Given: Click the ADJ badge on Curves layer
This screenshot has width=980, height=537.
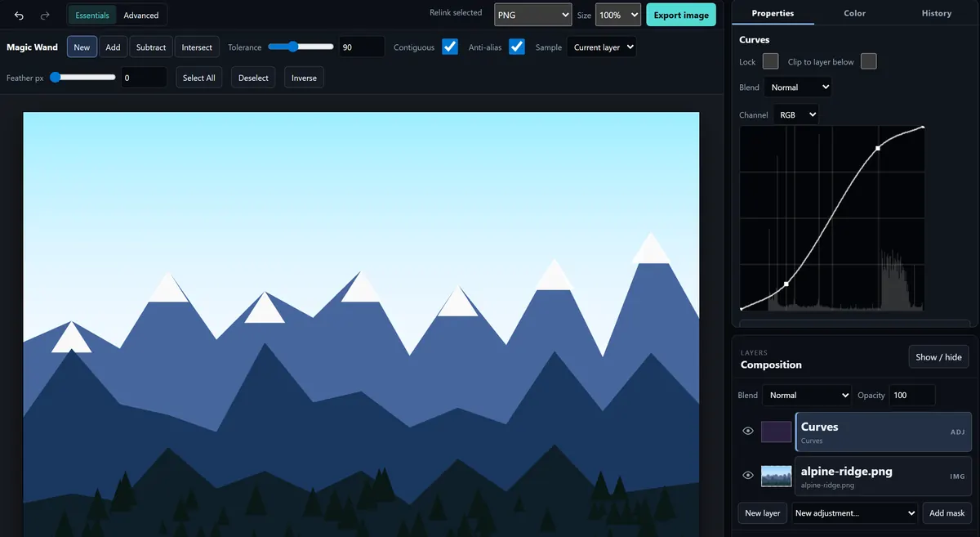Looking at the screenshot, I should point(957,432).
